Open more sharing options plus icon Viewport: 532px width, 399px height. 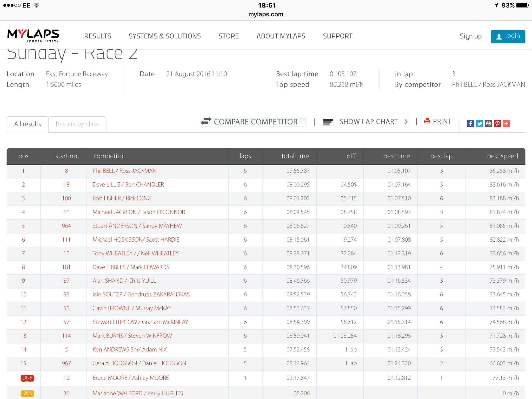(x=506, y=123)
